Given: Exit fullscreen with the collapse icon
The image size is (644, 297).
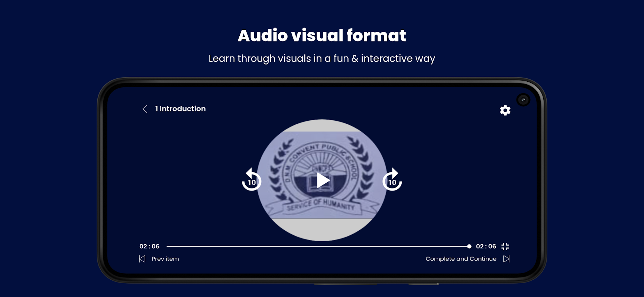Looking at the screenshot, I should (x=505, y=247).
